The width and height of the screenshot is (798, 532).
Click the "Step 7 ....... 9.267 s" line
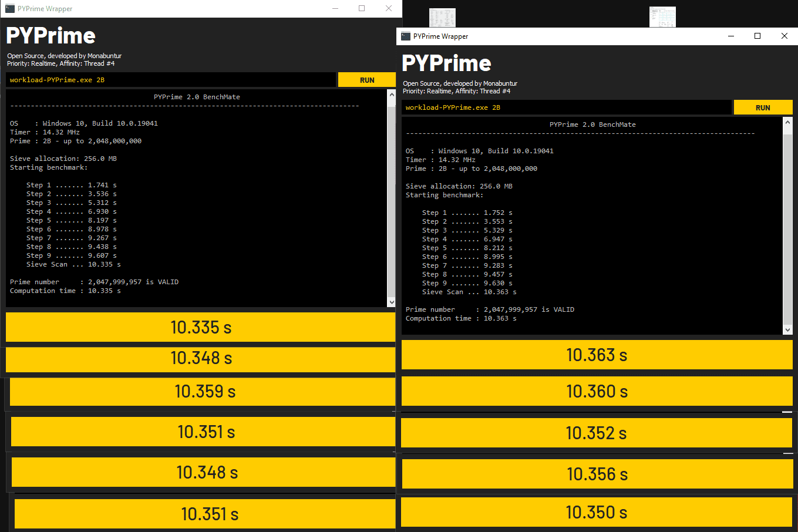pyautogui.click(x=72, y=238)
